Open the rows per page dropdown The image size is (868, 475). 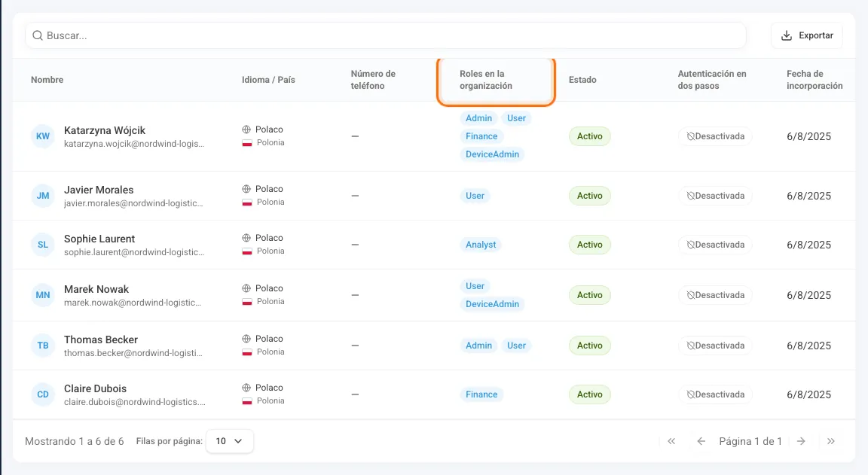[229, 441]
